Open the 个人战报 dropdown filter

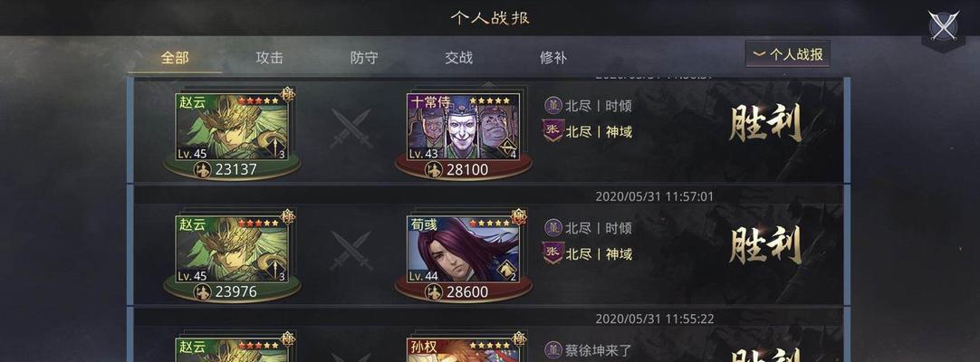[787, 54]
